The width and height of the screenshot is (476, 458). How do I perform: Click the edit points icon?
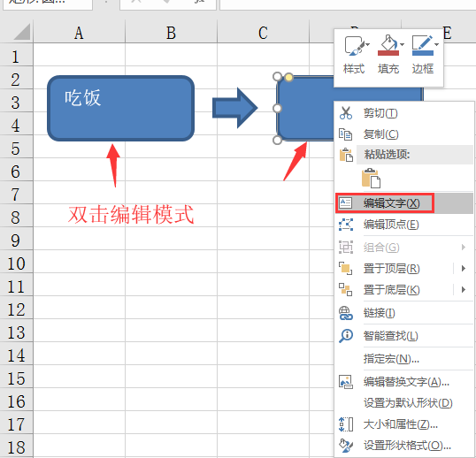[x=346, y=225]
